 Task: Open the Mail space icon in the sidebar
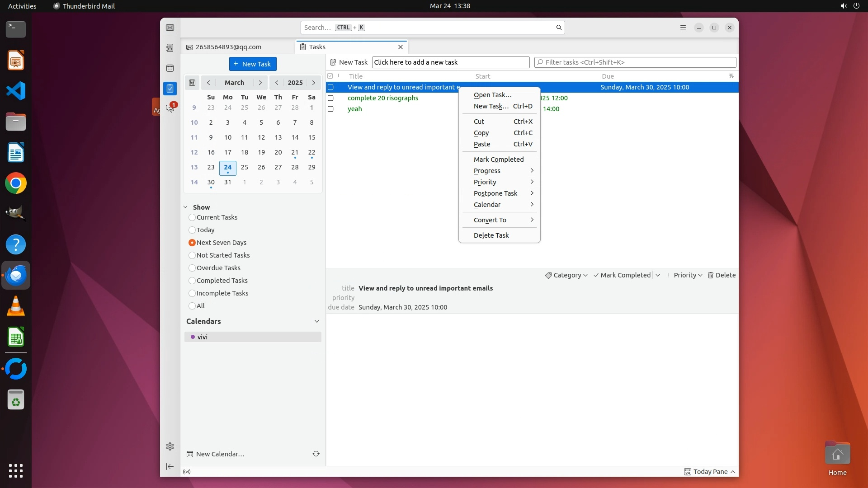pos(170,28)
